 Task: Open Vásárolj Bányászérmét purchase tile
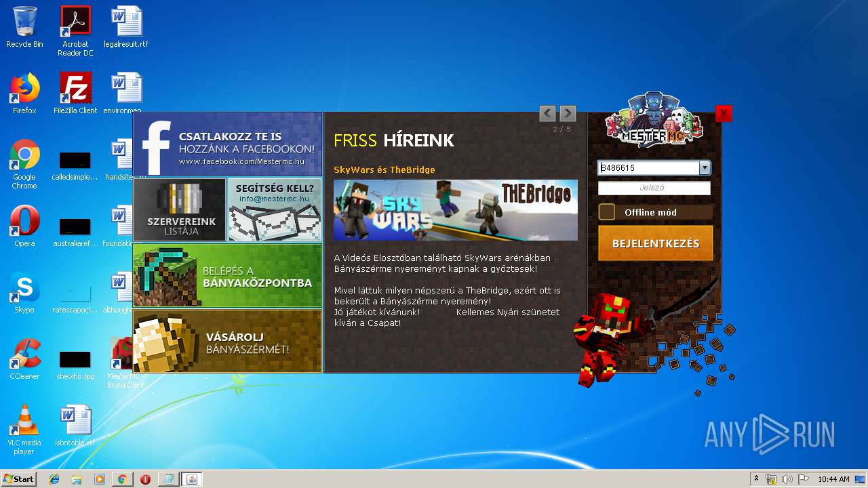click(x=227, y=341)
